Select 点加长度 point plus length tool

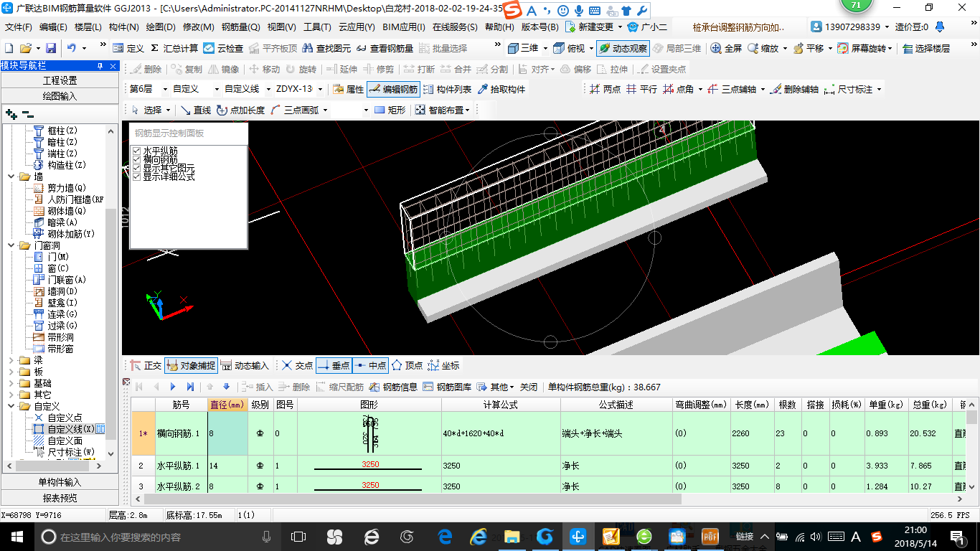click(x=240, y=110)
